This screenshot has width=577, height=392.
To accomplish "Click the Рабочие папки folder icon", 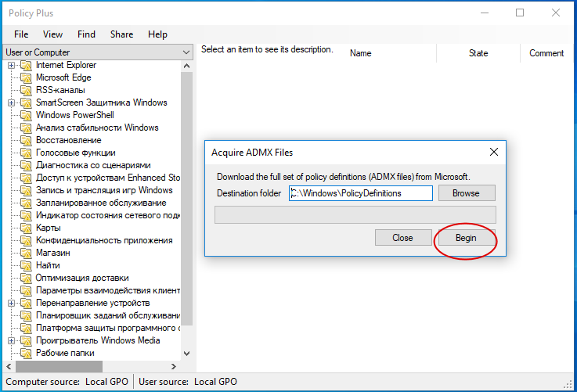I will point(26,353).
